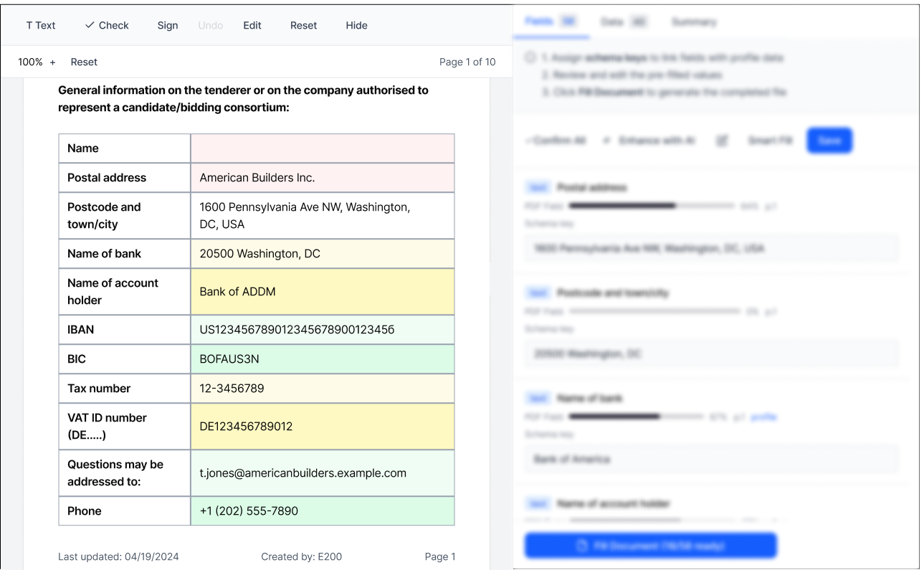This screenshot has width=924, height=575.
Task: Click the info icon beside instructions
Action: click(x=530, y=57)
